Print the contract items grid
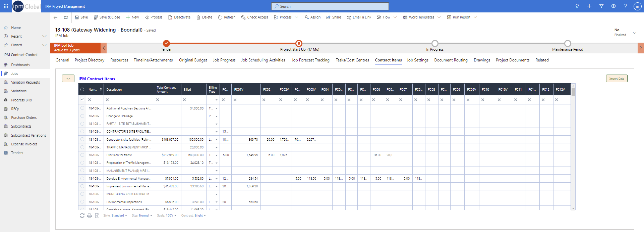 (90, 216)
